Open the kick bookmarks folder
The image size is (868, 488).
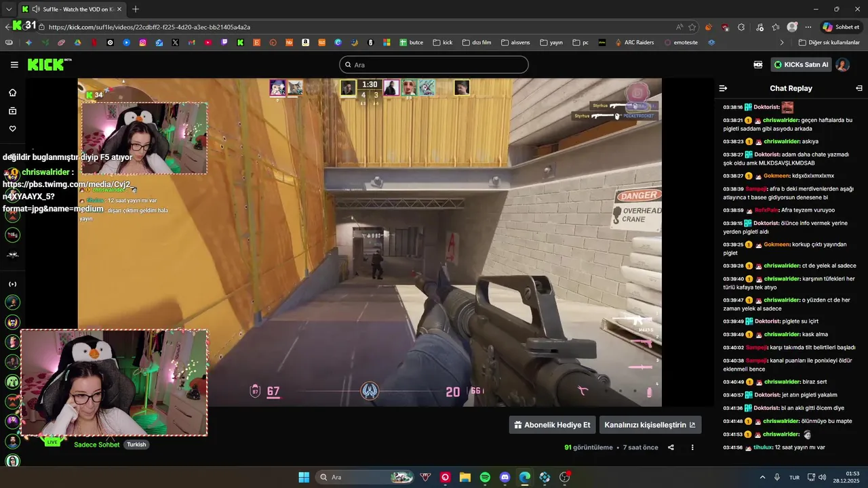point(441,42)
